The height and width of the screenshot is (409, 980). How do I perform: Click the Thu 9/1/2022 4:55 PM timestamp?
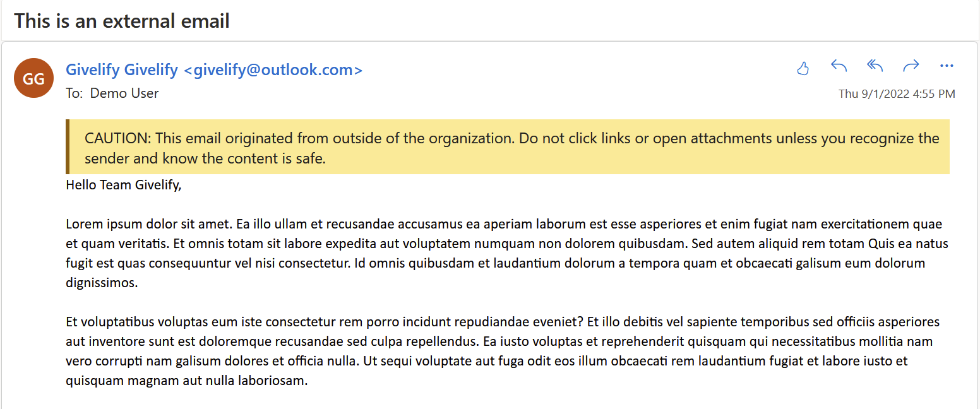[897, 94]
